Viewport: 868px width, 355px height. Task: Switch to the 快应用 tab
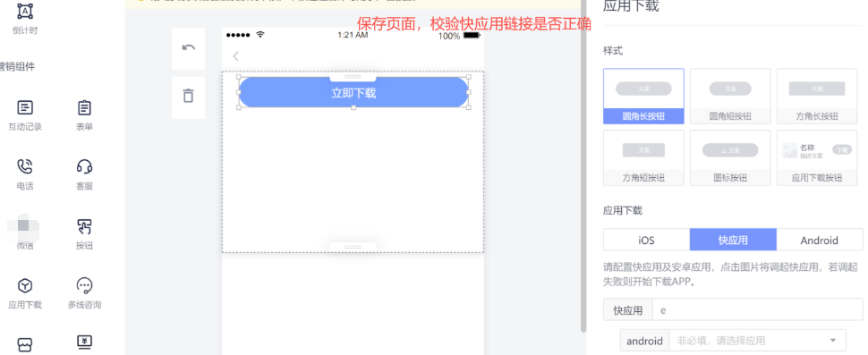(x=733, y=240)
